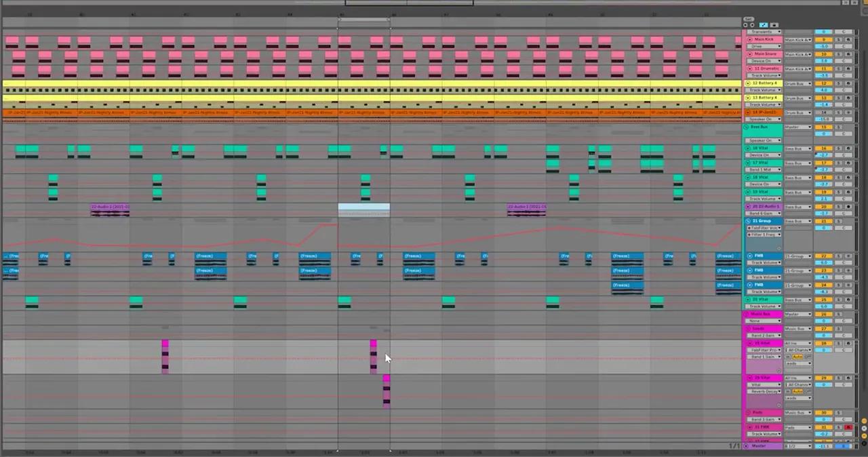Arm the 20 22-Audio 1 track
The image size is (868, 457).
pyautogui.click(x=848, y=206)
